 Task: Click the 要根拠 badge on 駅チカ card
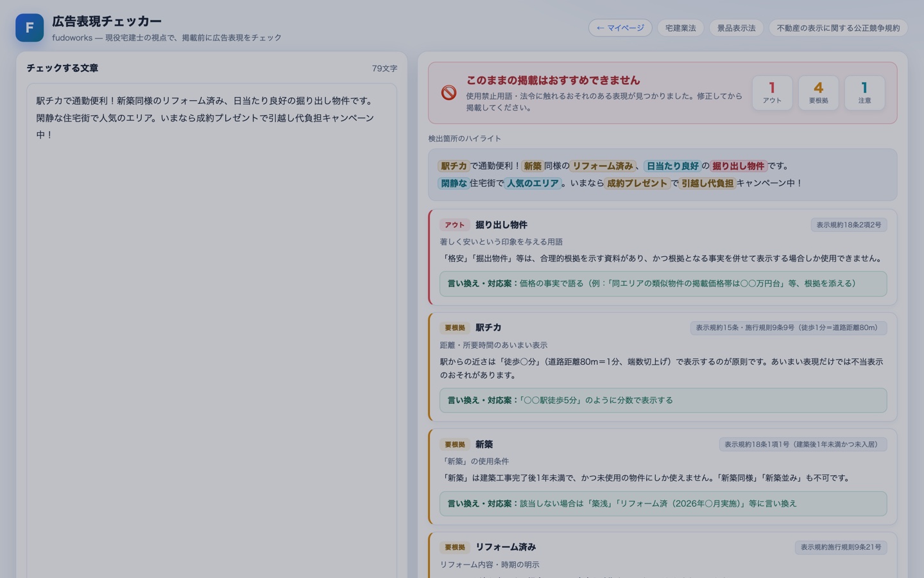(x=454, y=328)
